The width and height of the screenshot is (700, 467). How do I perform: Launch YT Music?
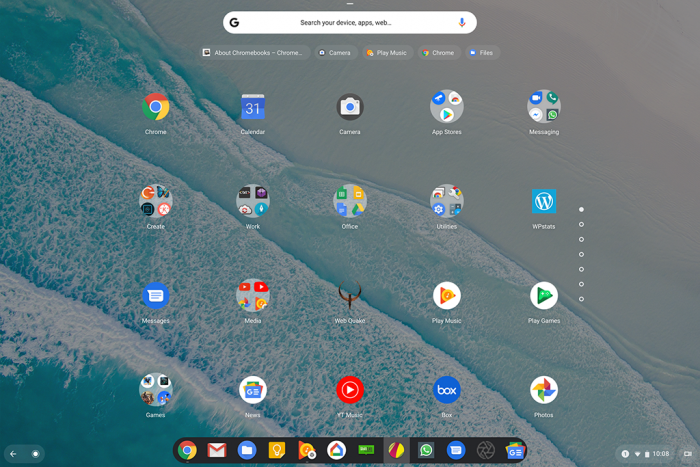click(350, 390)
